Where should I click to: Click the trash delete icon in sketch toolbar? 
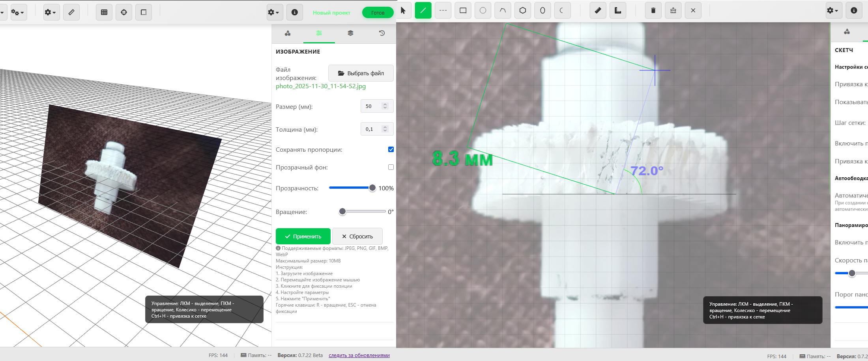click(653, 11)
